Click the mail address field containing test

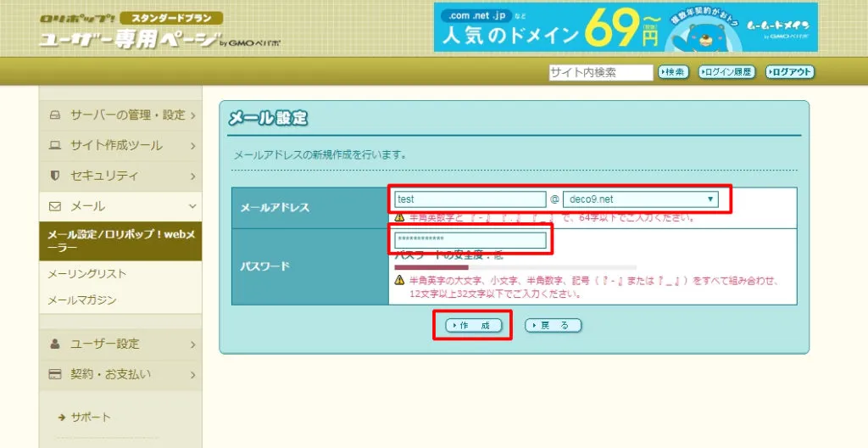[470, 199]
